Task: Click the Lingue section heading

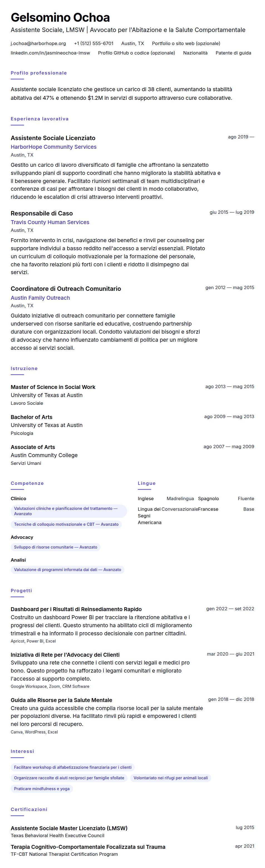Action: coord(147,483)
